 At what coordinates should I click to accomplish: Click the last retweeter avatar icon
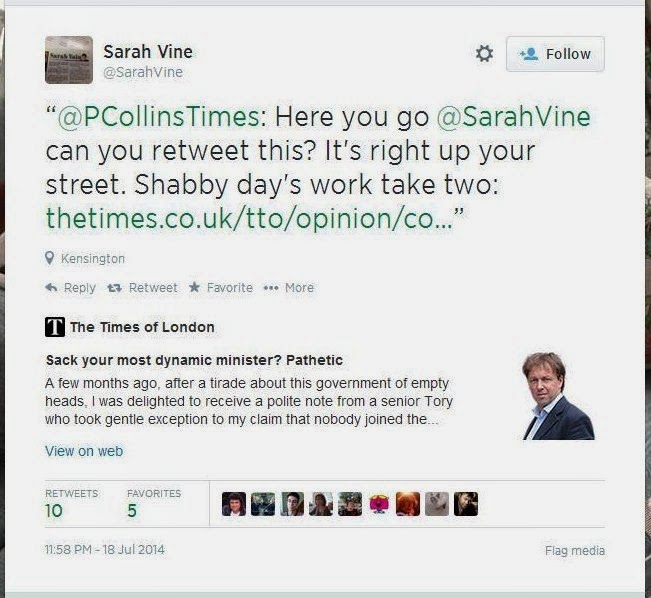(466, 504)
